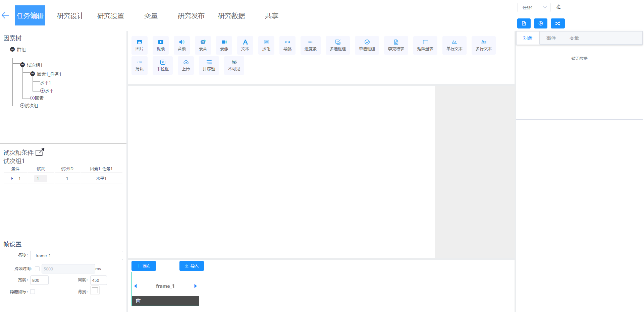Switch to 研究设置 tab
Viewport: 644px width, 312px height.
(111, 15)
